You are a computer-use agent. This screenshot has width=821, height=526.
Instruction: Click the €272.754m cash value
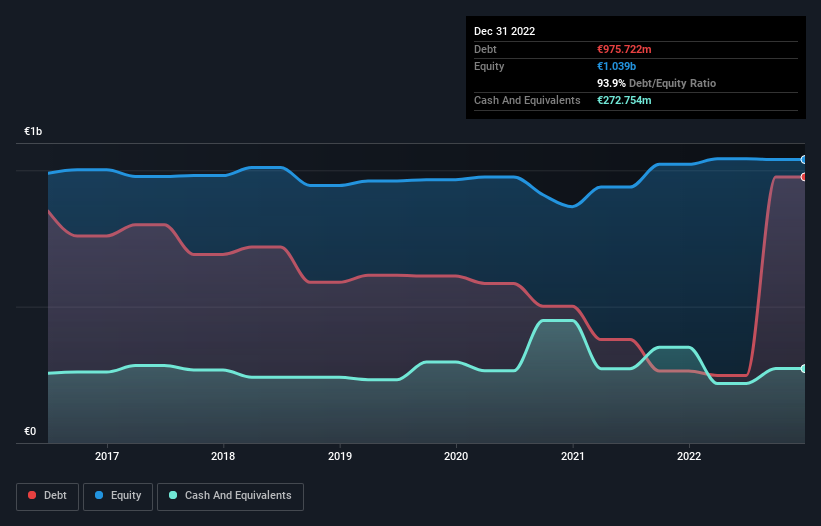click(624, 100)
